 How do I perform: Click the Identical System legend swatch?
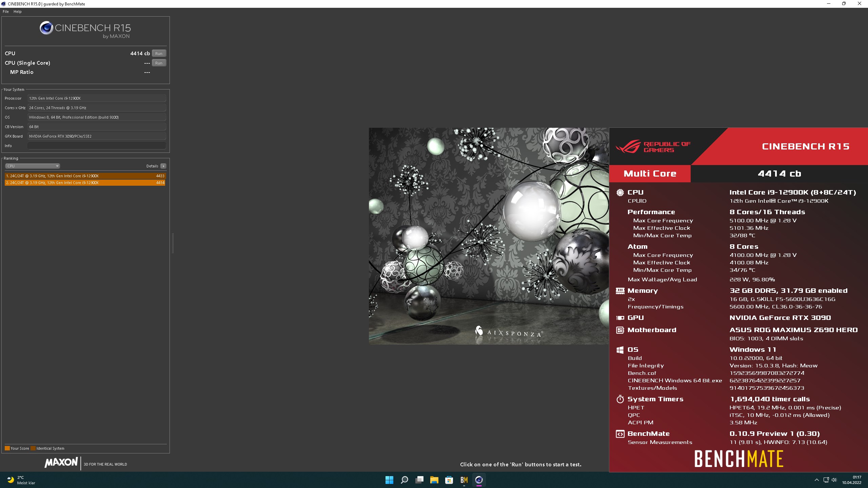[33, 448]
